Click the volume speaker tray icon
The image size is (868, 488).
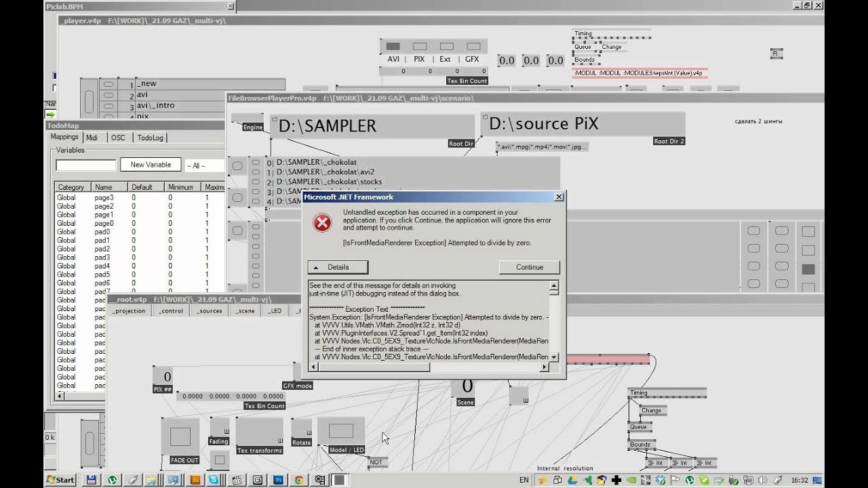(x=762, y=480)
